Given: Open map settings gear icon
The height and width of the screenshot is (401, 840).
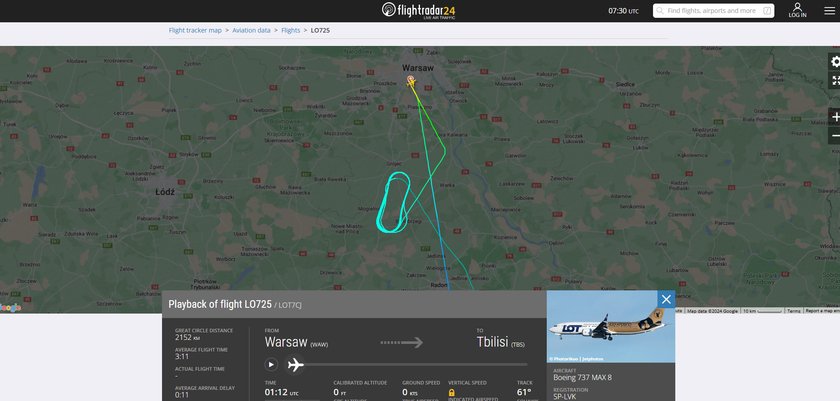Looking at the screenshot, I should pos(834,62).
